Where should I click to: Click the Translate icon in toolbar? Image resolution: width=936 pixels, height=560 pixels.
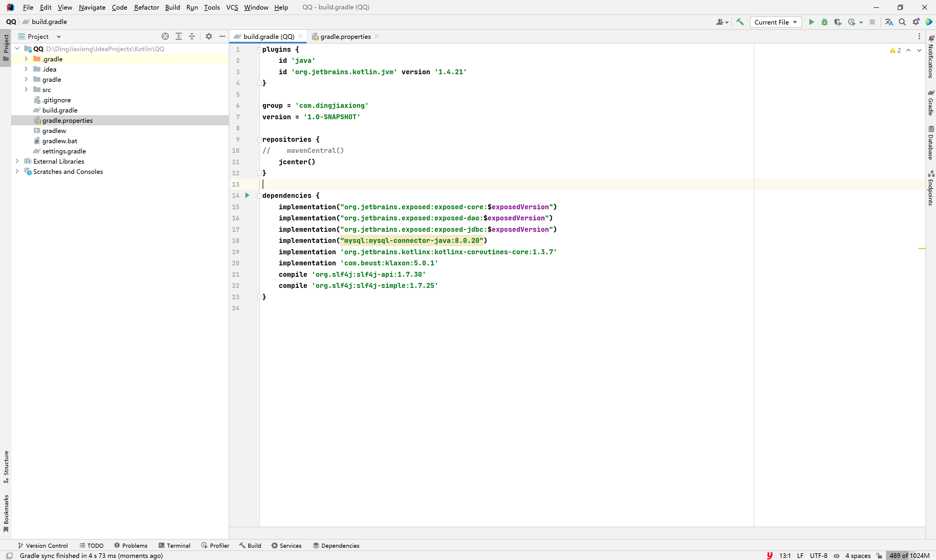click(x=889, y=22)
